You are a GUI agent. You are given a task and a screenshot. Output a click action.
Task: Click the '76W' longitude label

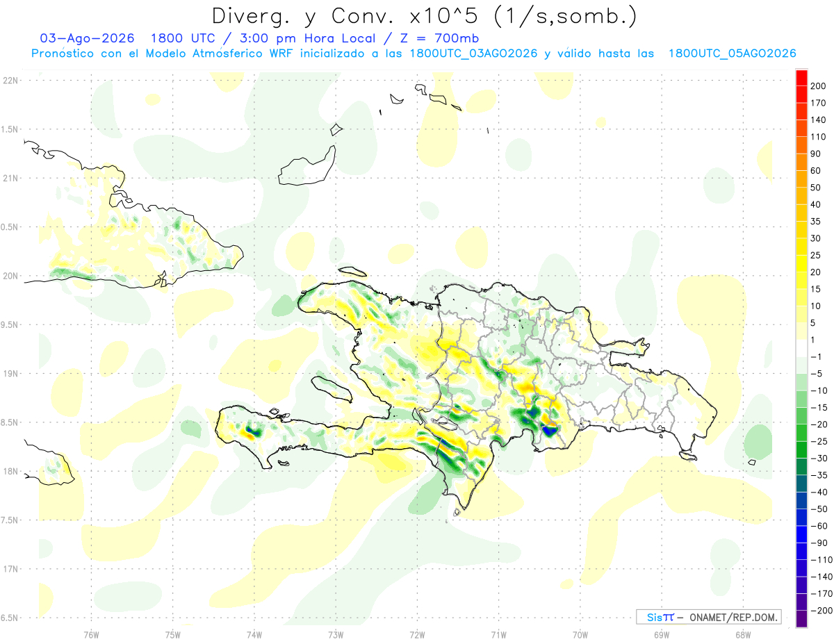pos(91,634)
